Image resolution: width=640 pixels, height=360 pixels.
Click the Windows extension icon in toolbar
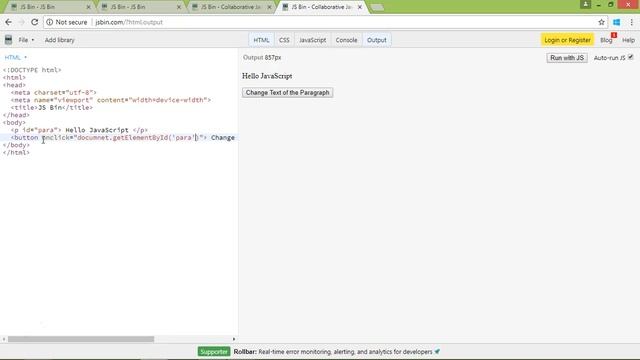tap(617, 22)
